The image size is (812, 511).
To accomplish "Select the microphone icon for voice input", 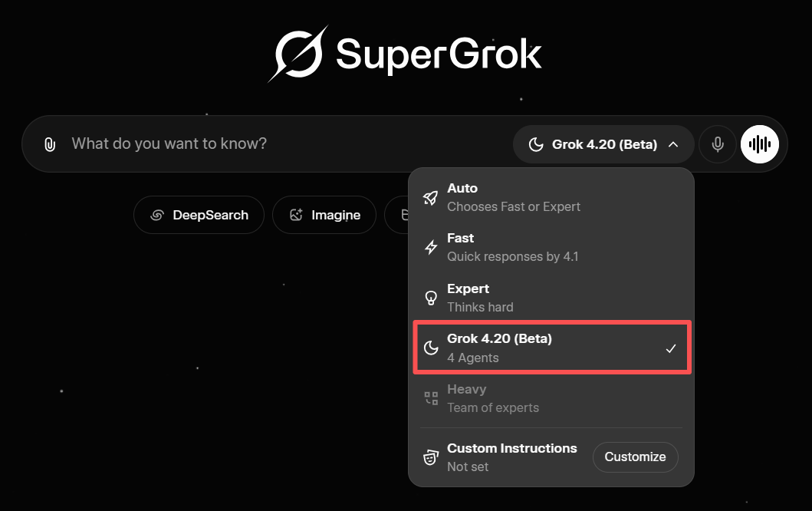I will (717, 143).
